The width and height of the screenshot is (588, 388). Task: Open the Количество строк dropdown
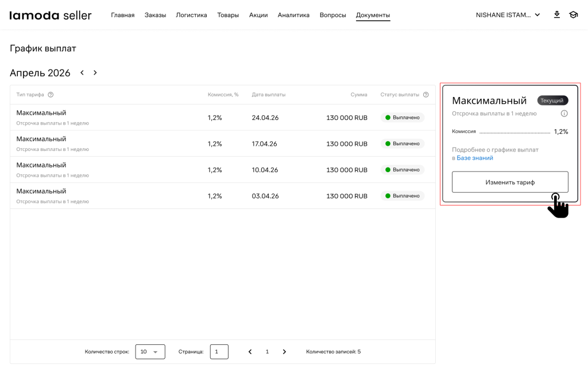pyautogui.click(x=150, y=352)
